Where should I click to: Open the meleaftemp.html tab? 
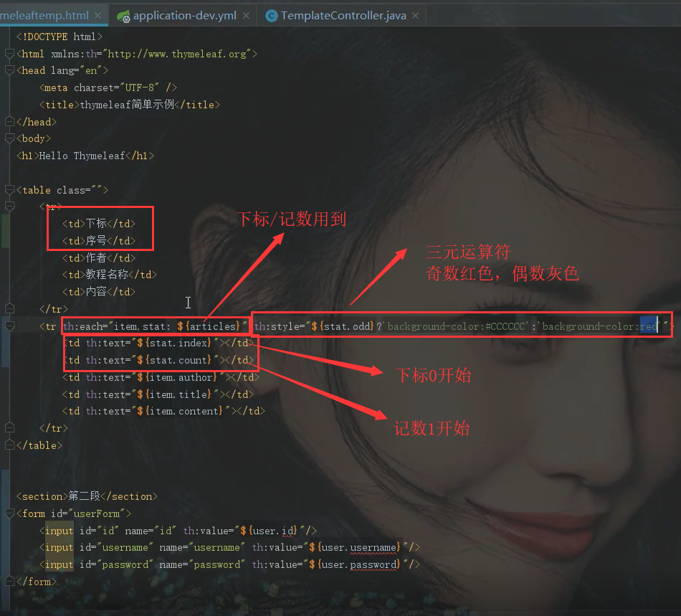coord(44,16)
